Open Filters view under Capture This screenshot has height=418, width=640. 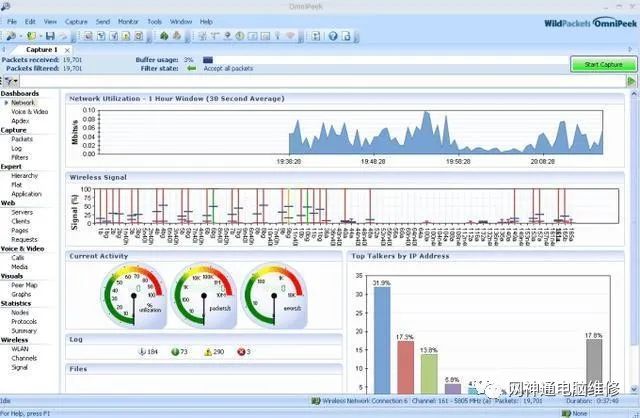pos(20,157)
